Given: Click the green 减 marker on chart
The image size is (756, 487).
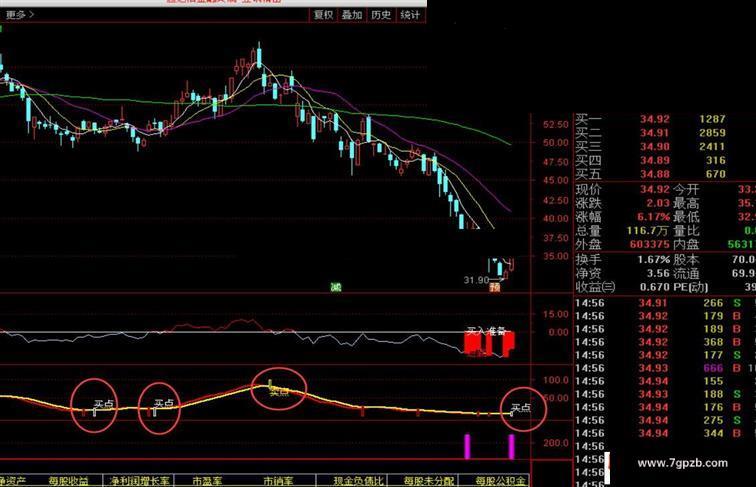Looking at the screenshot, I should 336,287.
